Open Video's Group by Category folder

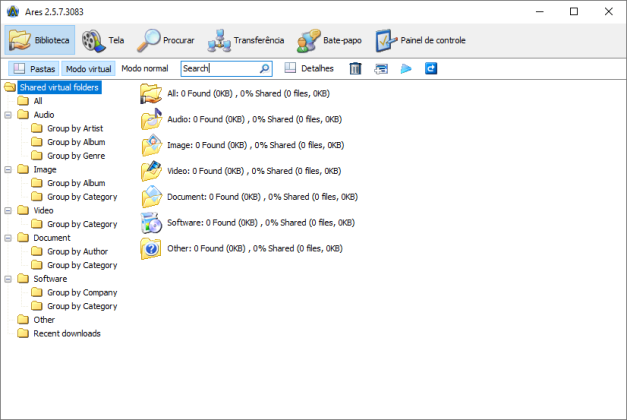(82, 224)
